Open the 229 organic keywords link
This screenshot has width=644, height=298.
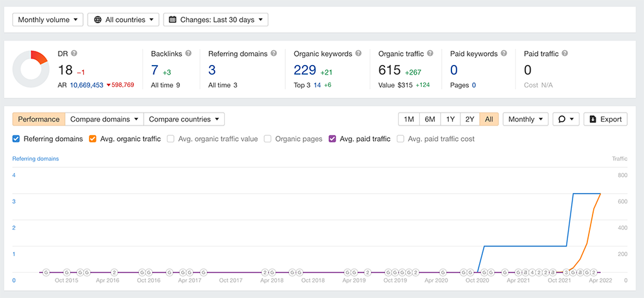[305, 70]
